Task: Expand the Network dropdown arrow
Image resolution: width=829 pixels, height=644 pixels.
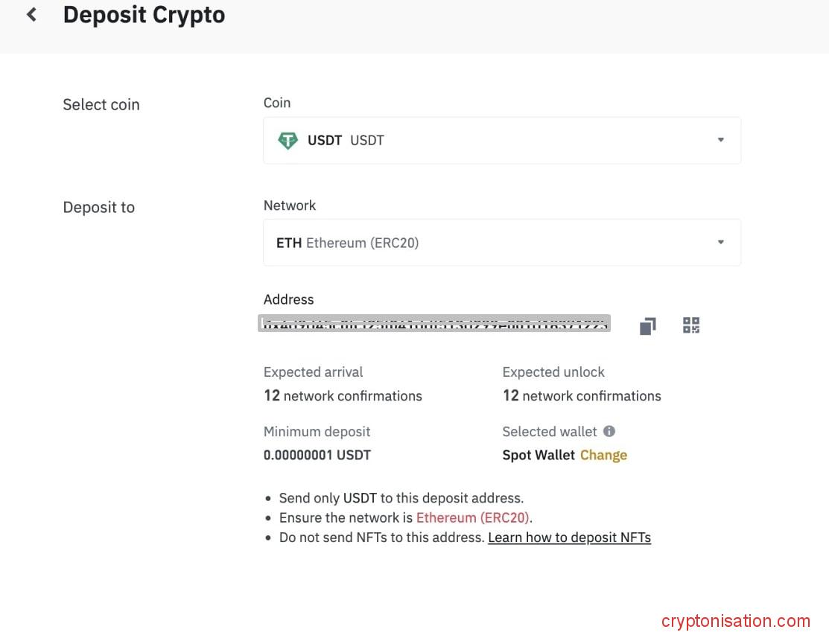Action: [x=720, y=242]
